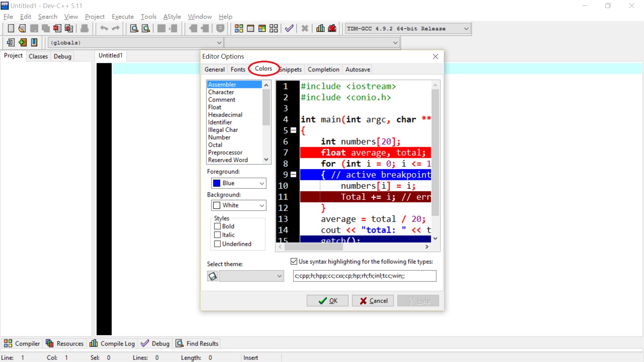Click the Compile toolbar icon

(239, 28)
